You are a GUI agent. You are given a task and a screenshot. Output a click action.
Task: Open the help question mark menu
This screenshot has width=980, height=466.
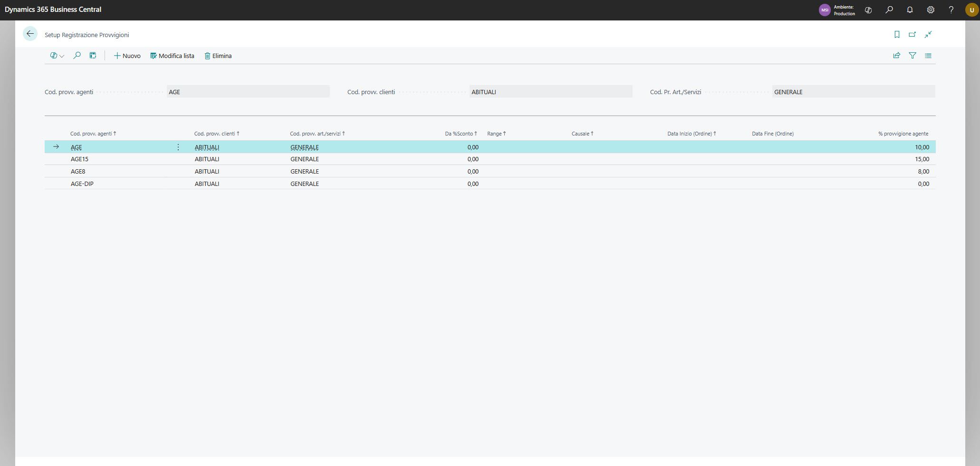pos(951,10)
